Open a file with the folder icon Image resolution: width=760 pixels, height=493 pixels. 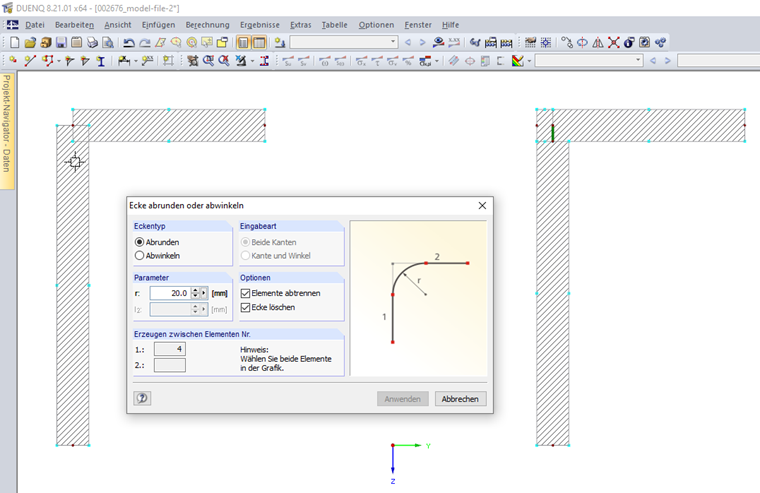point(30,43)
